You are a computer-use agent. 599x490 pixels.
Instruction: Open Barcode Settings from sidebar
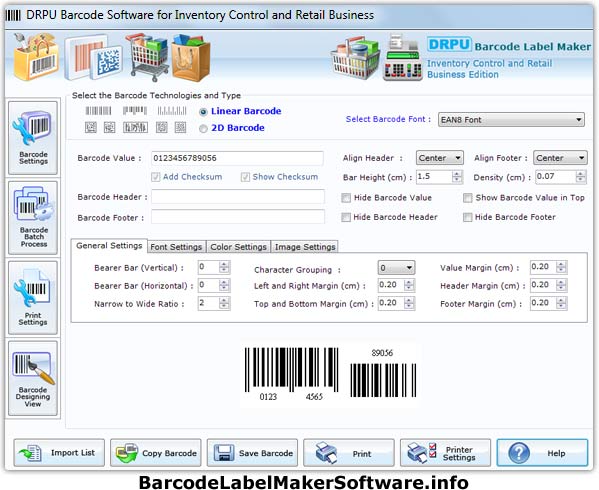[33, 138]
